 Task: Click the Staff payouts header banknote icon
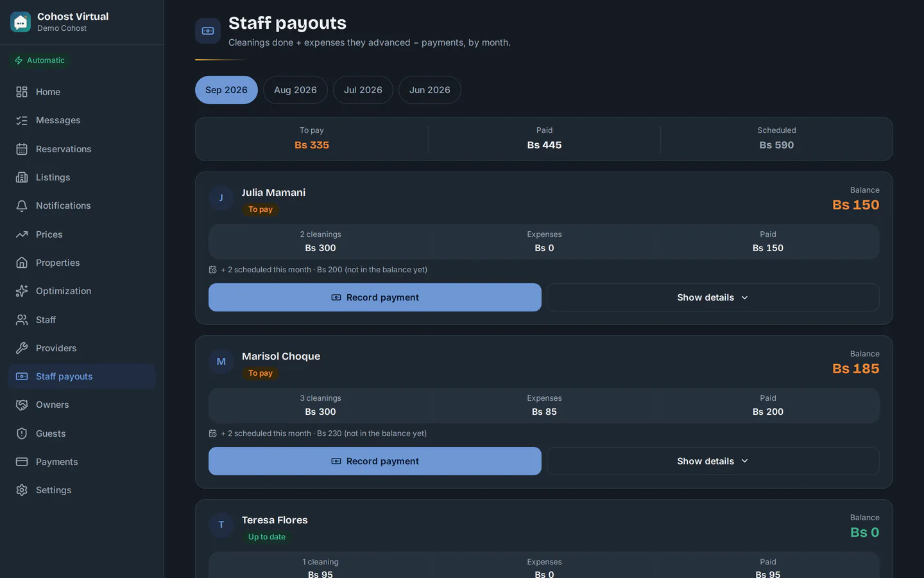pyautogui.click(x=208, y=31)
